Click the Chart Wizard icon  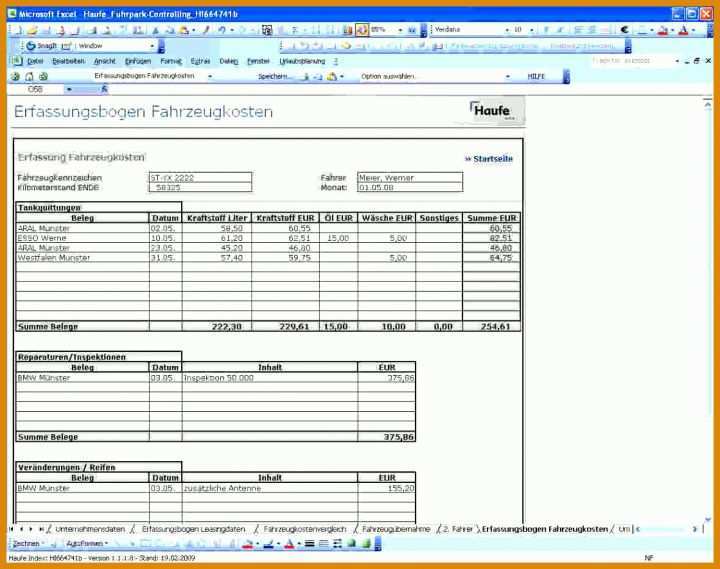point(348,30)
